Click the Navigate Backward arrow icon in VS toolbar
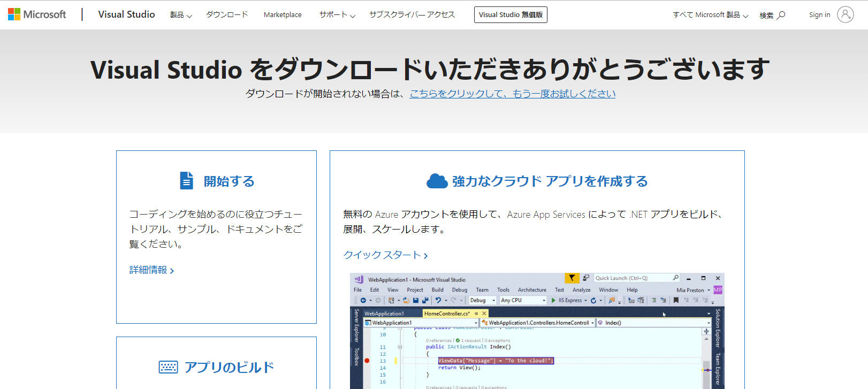The height and width of the screenshot is (389, 868). coord(363,300)
